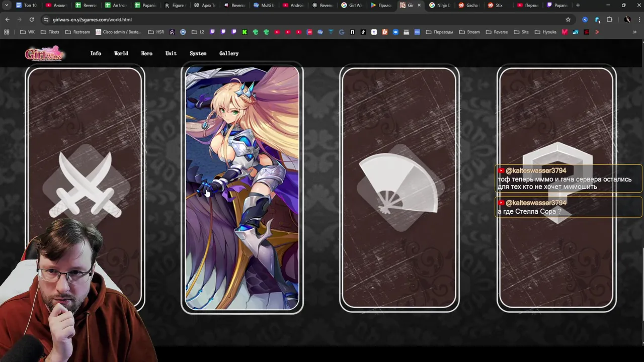Viewport: 644px width, 362px height.
Task: Open the World menu
Action: [x=121, y=53]
